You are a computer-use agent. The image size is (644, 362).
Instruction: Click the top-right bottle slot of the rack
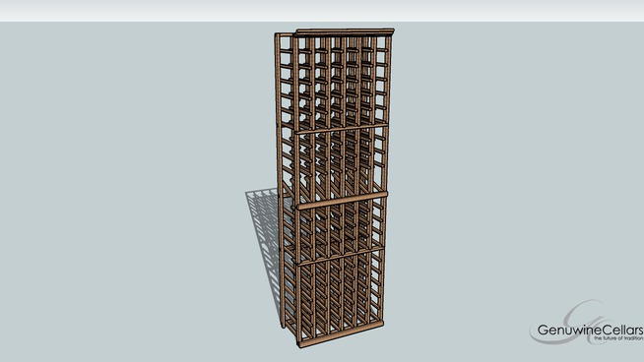coord(380,42)
